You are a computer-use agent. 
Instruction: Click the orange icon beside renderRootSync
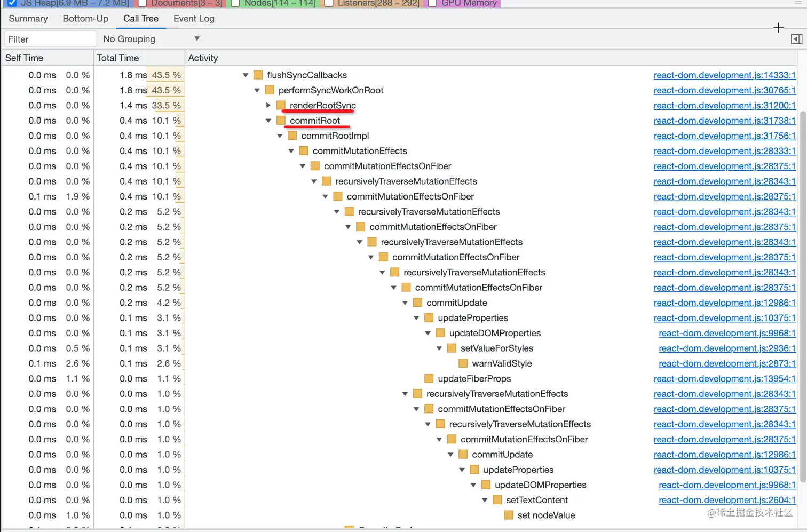(281, 105)
